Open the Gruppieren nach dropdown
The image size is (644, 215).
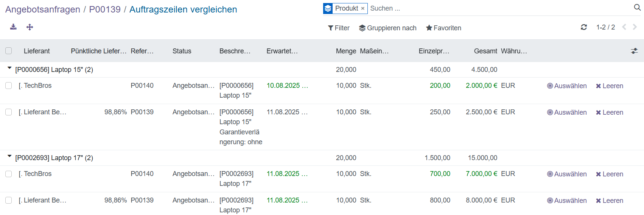click(x=387, y=28)
